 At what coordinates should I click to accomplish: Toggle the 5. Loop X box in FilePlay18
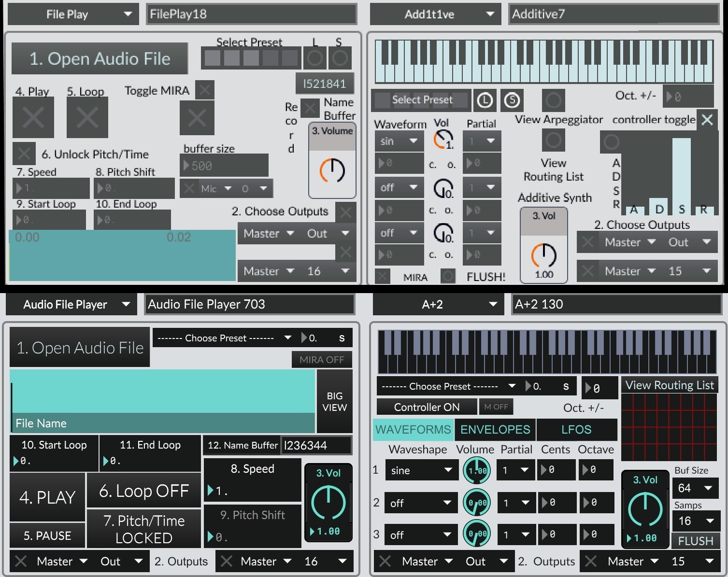[x=87, y=117]
